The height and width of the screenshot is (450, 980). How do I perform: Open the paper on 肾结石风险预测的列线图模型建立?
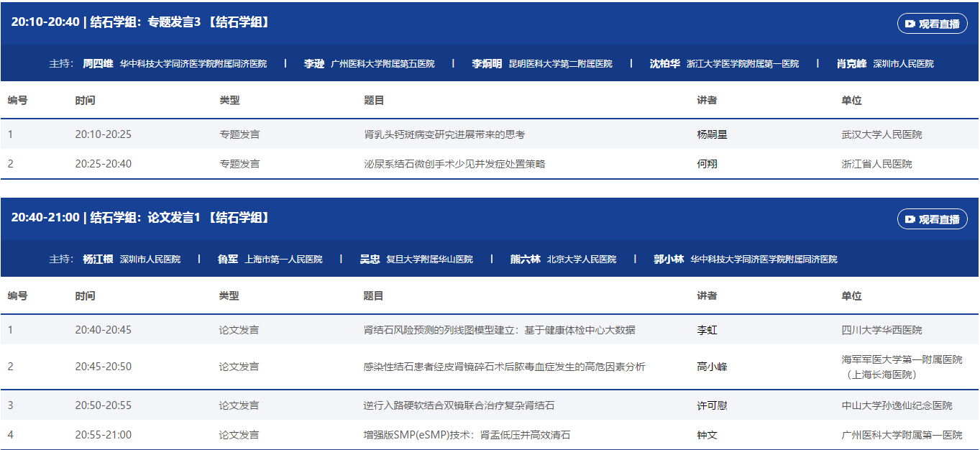click(499, 330)
